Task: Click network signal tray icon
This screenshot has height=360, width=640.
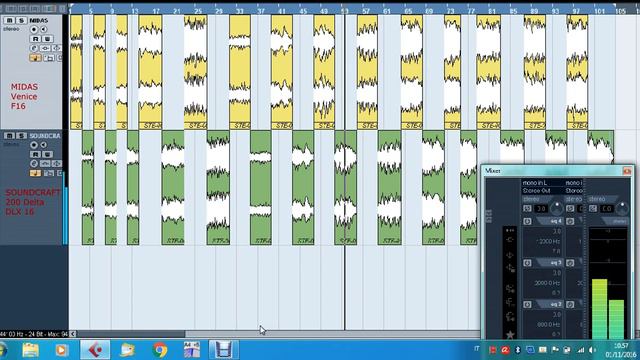Action: coord(581,350)
